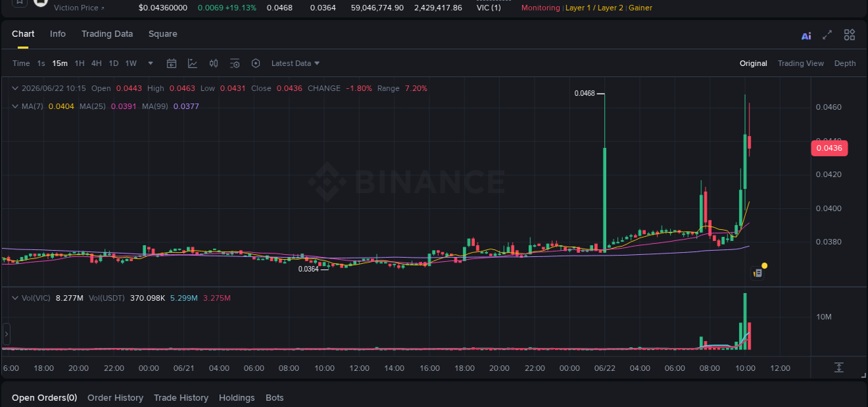Click the Gainer tag
This screenshot has width=868, height=407.
pyautogui.click(x=640, y=8)
